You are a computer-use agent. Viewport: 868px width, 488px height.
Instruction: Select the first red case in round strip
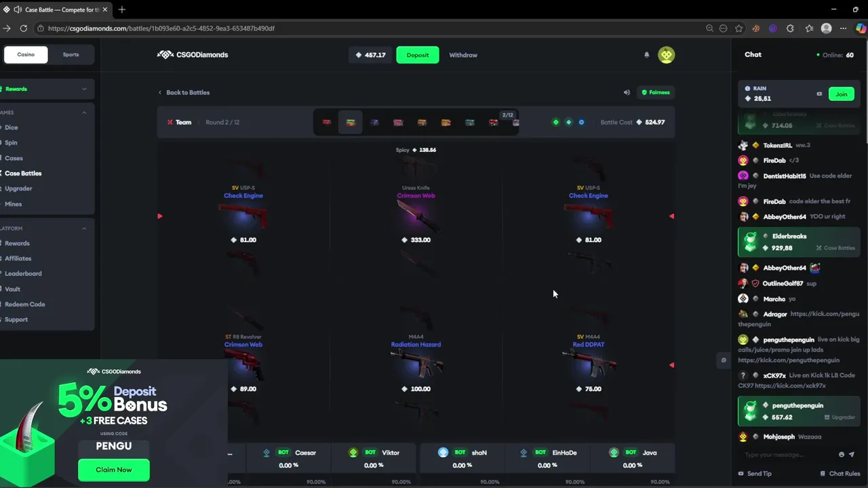click(327, 122)
